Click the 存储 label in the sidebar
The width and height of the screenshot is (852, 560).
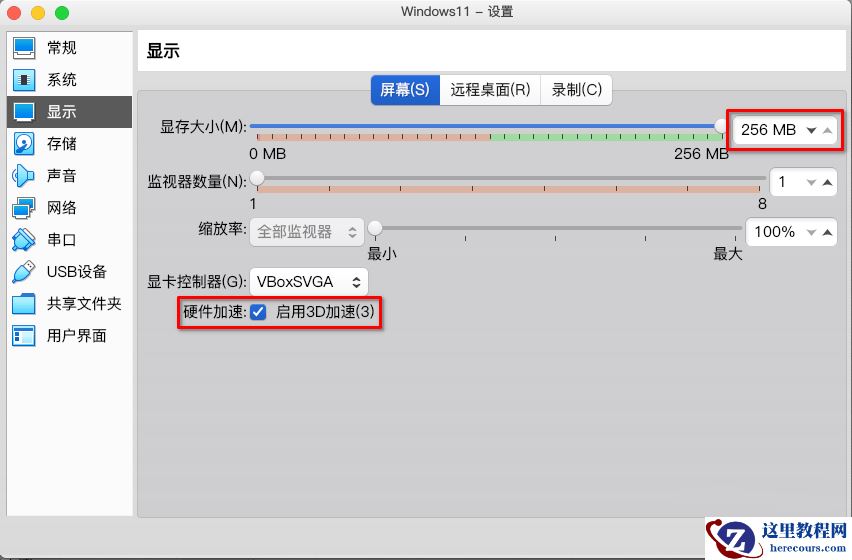(x=61, y=144)
